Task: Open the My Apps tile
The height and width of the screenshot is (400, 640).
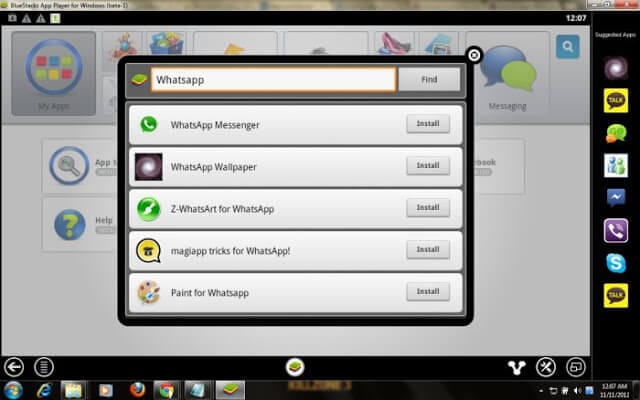Action: point(54,73)
